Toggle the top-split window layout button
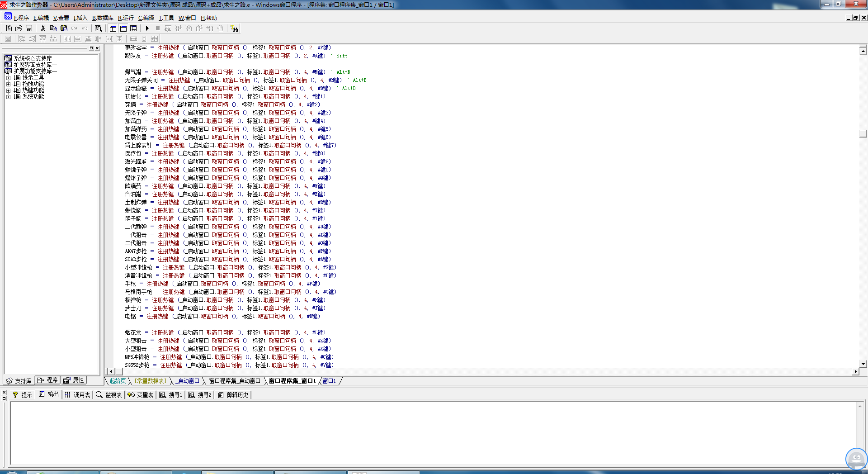The width and height of the screenshot is (868, 474). coord(113,28)
